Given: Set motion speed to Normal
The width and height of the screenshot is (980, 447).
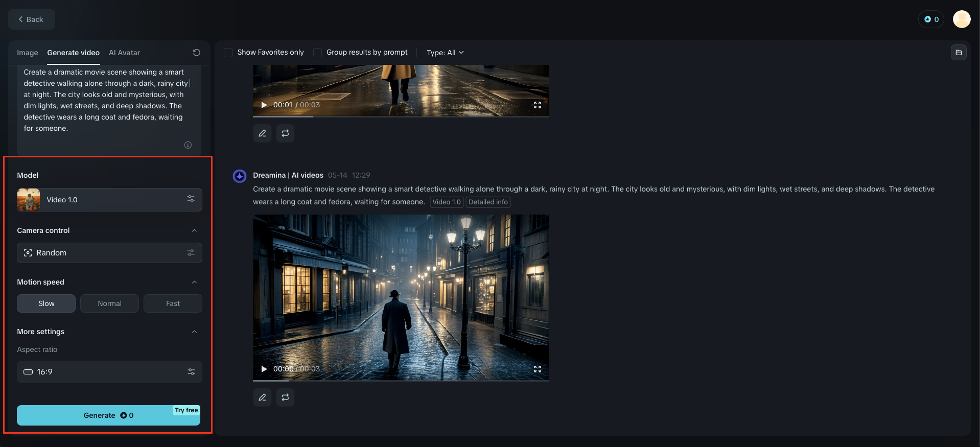Looking at the screenshot, I should click(x=109, y=303).
